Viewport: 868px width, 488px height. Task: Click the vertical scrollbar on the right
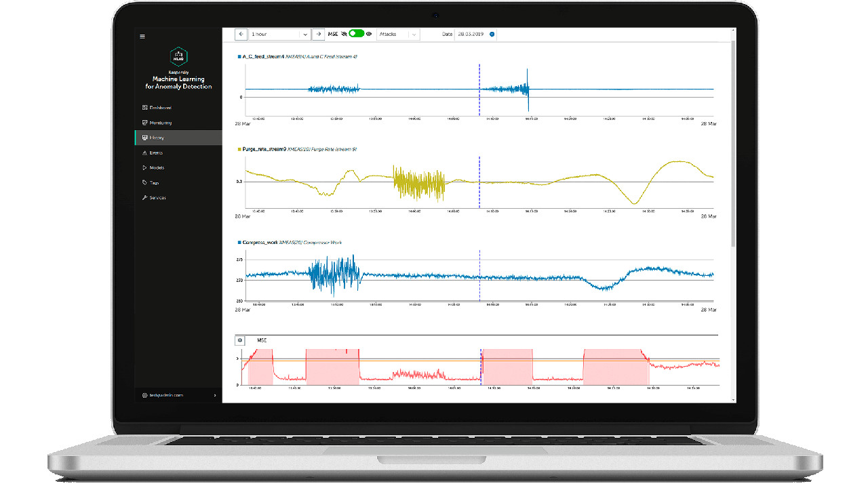(733, 142)
